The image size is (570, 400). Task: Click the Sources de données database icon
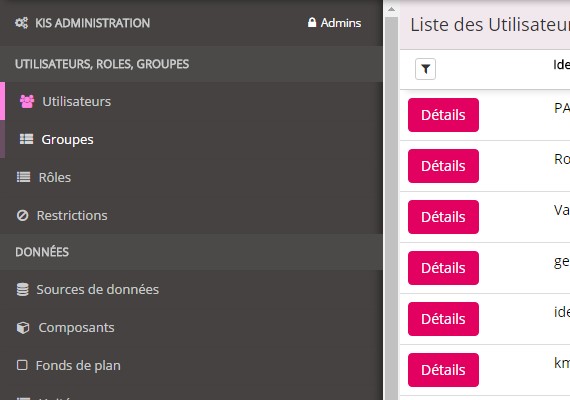(x=23, y=289)
